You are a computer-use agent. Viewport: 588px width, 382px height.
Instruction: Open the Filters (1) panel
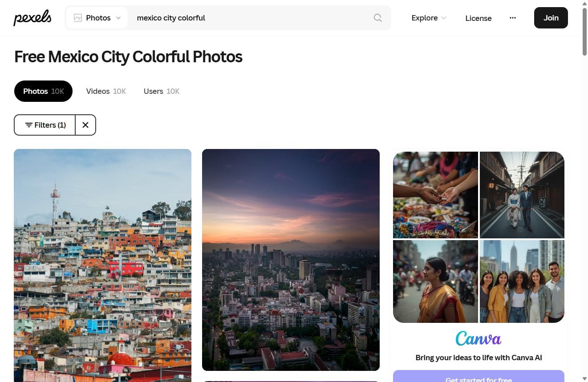45,125
